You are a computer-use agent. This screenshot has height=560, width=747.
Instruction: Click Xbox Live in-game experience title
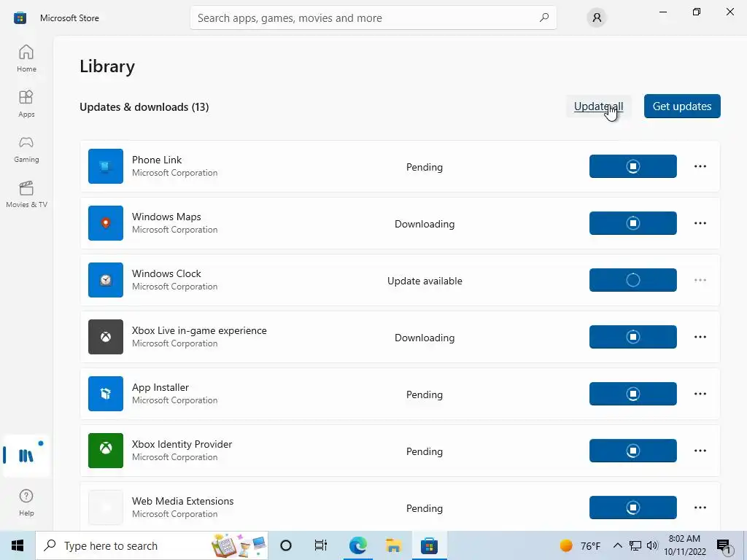point(199,330)
